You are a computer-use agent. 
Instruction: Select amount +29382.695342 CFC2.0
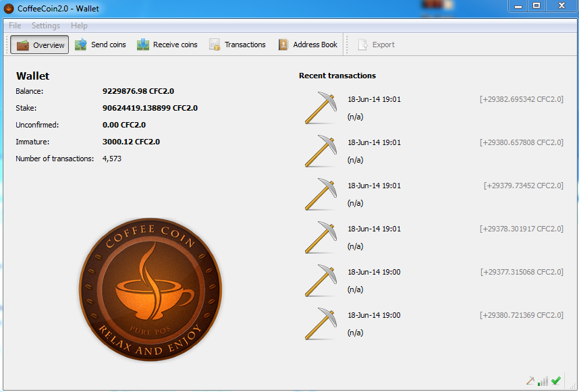point(522,99)
